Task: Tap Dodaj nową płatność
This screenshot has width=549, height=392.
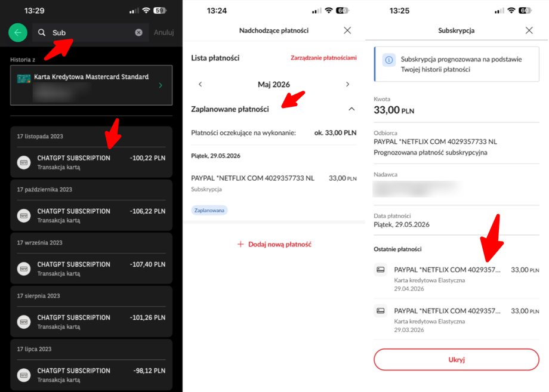Action: coord(280,244)
